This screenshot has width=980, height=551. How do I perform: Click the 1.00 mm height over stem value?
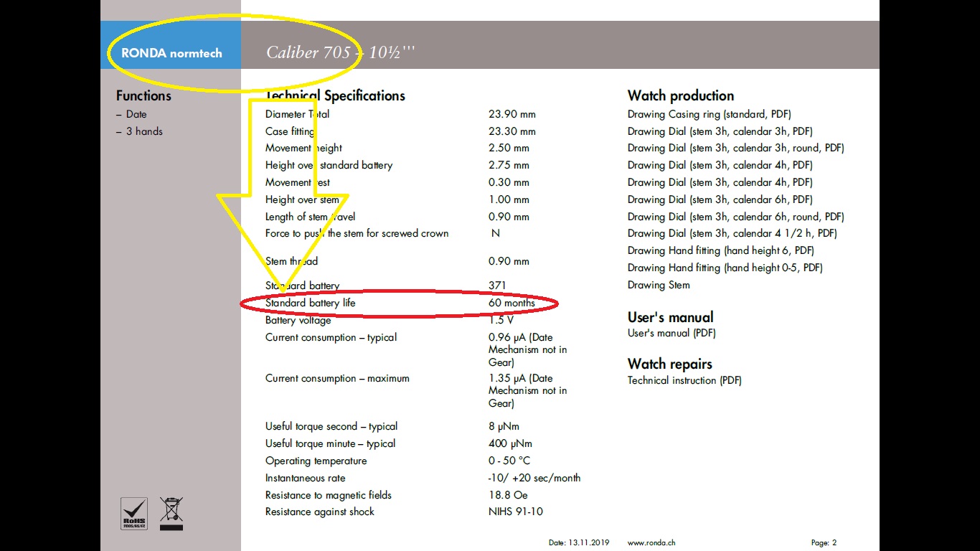(509, 199)
